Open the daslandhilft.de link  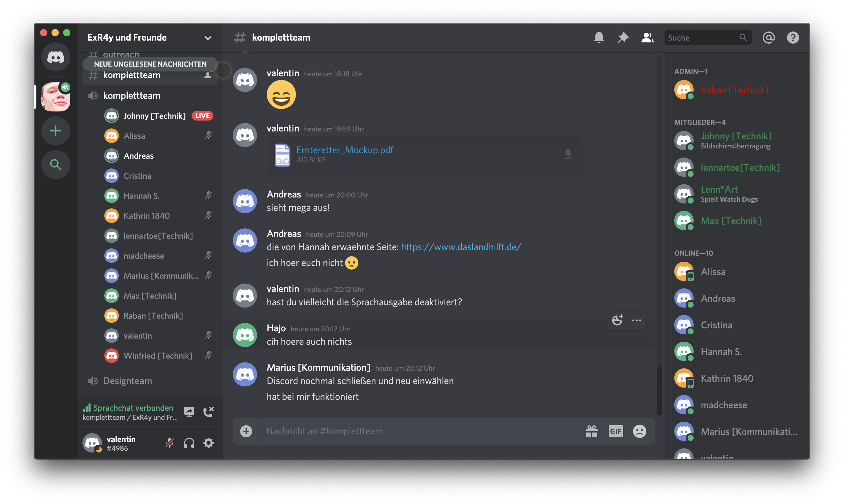[461, 247]
